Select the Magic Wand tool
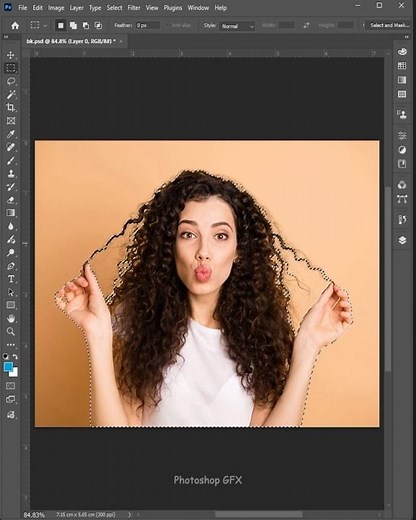Viewport: 416px width, 520px height. (x=11, y=94)
